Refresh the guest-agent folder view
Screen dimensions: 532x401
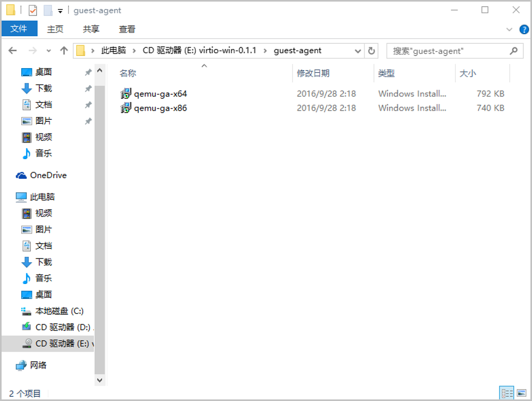371,51
